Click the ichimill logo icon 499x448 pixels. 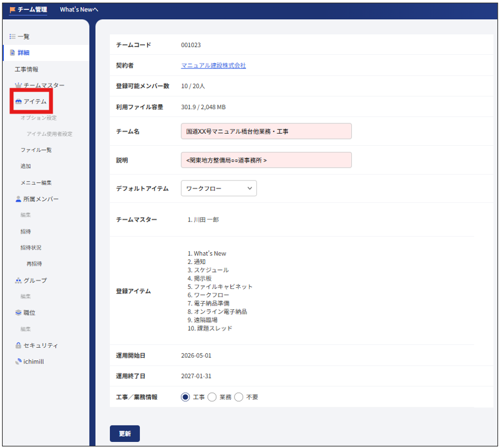click(19, 361)
